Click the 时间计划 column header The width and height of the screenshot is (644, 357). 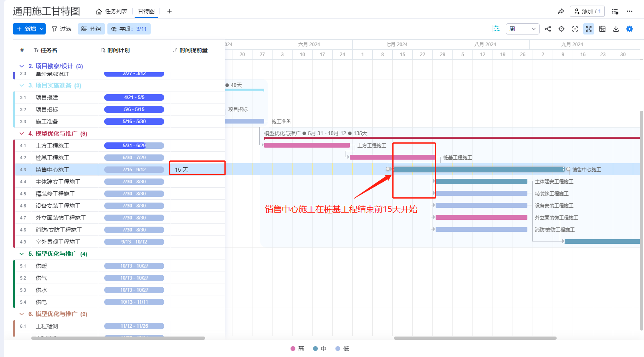134,50
